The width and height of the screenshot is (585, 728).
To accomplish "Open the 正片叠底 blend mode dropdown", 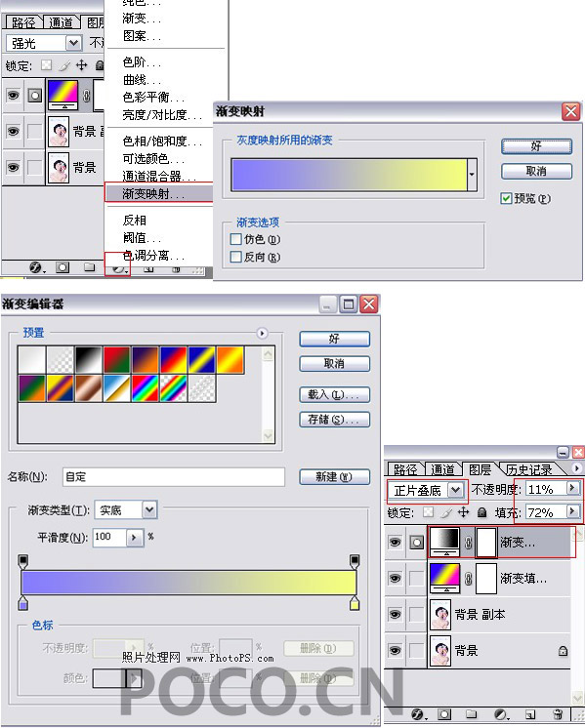I will click(456, 490).
